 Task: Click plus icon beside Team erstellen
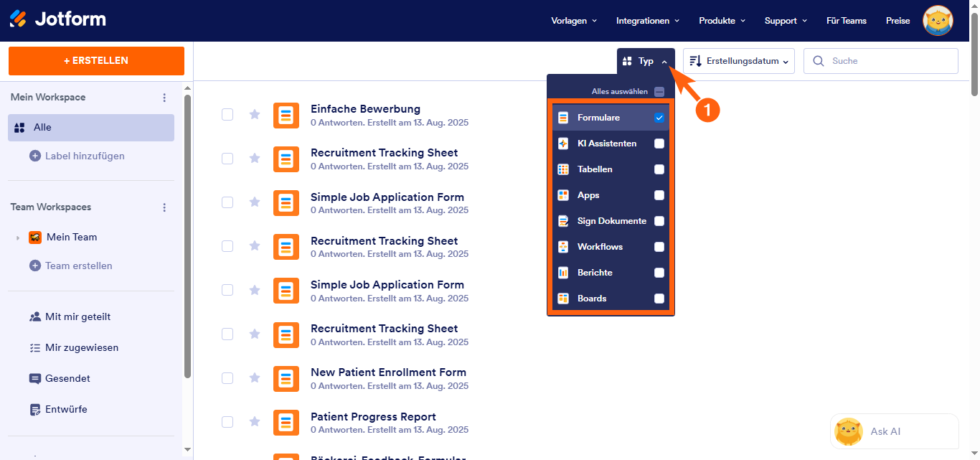click(x=35, y=266)
